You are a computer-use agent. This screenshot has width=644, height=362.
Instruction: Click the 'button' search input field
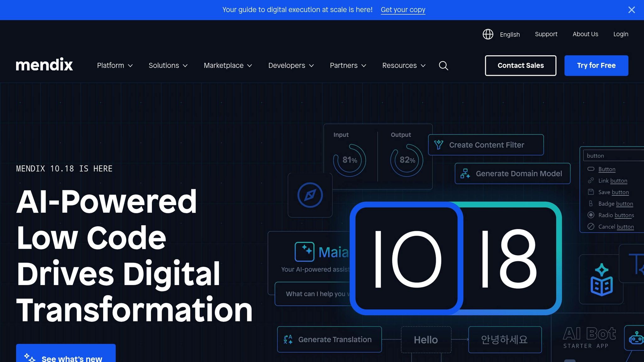[x=613, y=156]
